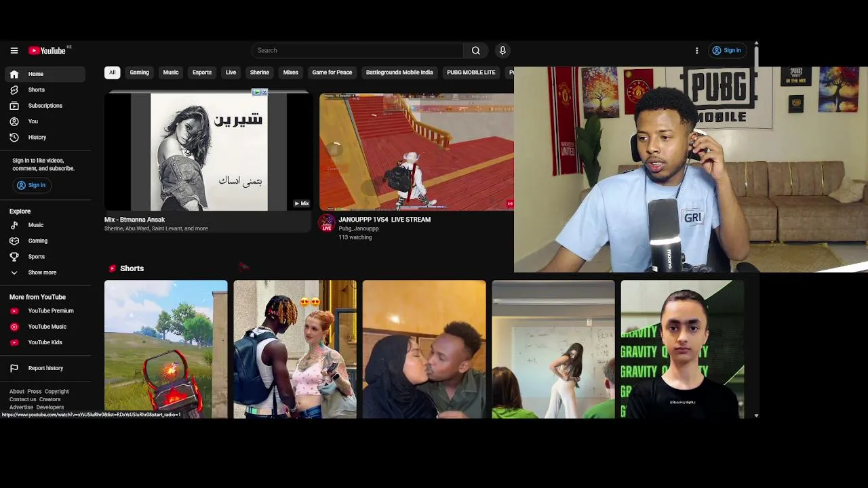Select the Live filter chip
Viewport: 868px width, 488px height.
pos(231,73)
